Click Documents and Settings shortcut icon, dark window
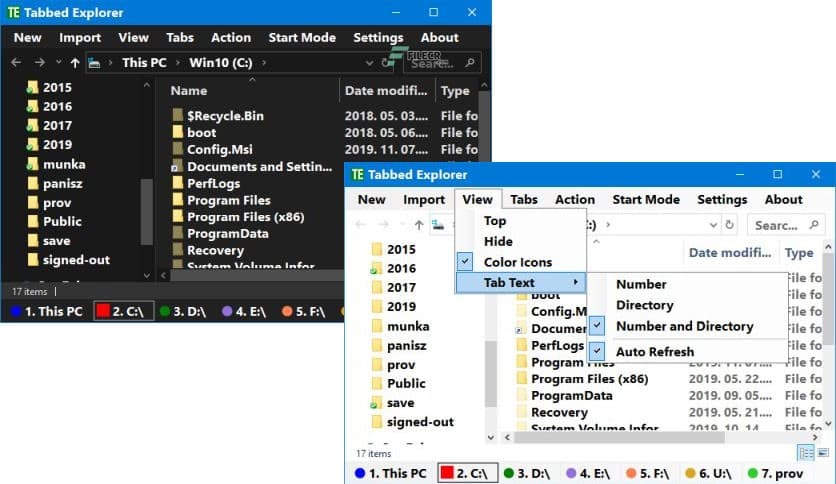The image size is (836, 484). pos(176,166)
